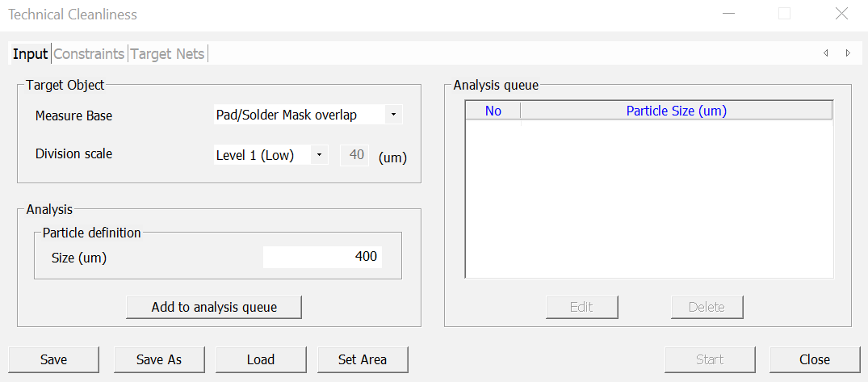
Task: Click Delete under the analysis queue
Action: 707,307
